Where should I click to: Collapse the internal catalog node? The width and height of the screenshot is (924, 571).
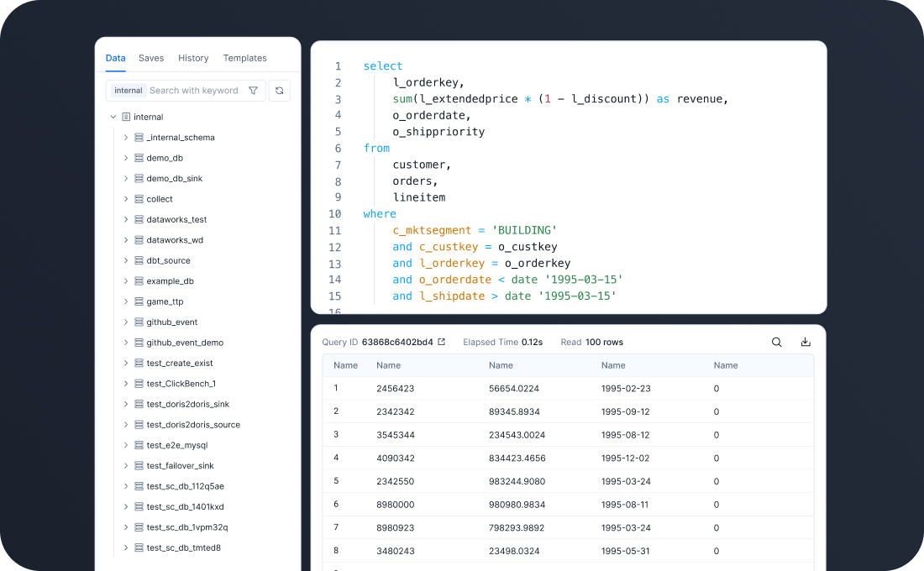coord(113,117)
